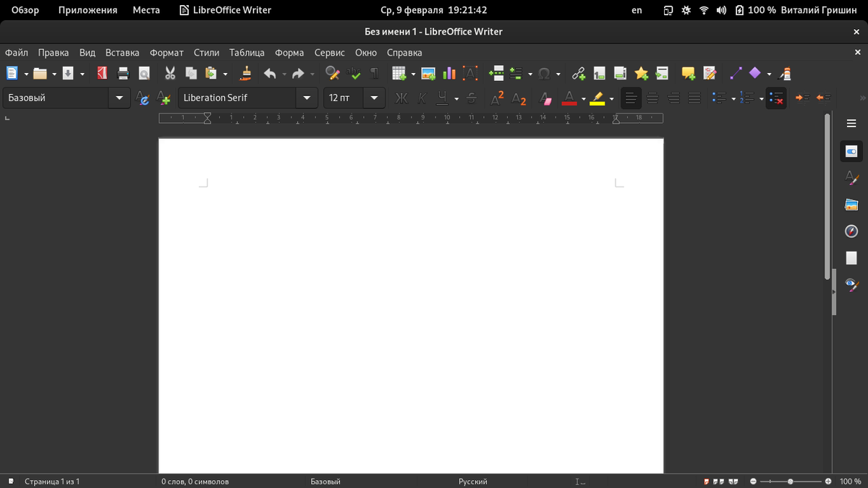Apply the red font color

pos(569,98)
